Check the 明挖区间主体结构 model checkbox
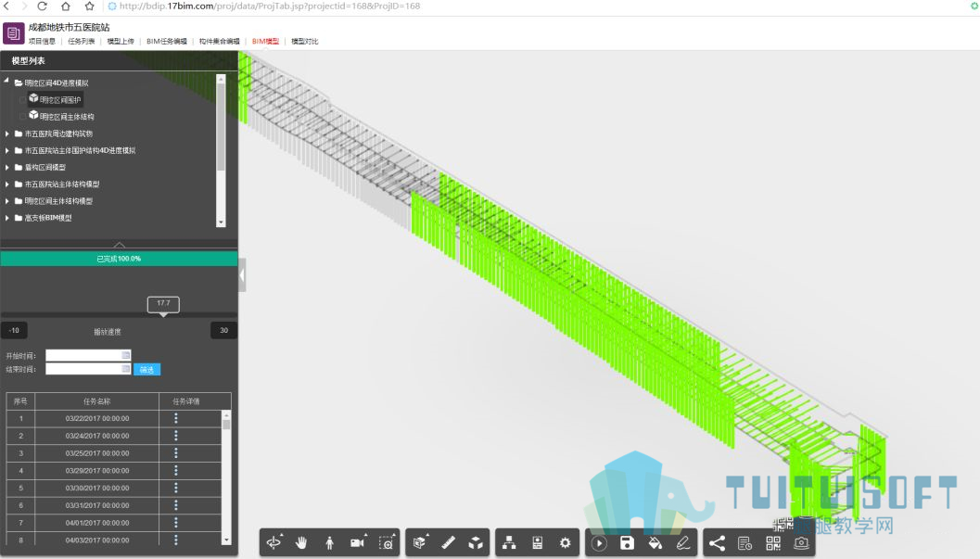This screenshot has width=980, height=559. [x=23, y=117]
